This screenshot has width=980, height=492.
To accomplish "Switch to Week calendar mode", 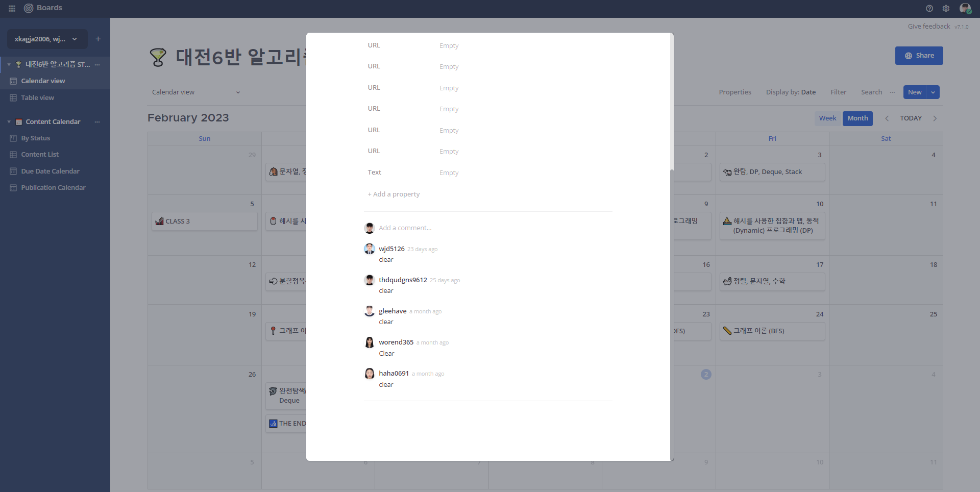I will click(x=827, y=118).
